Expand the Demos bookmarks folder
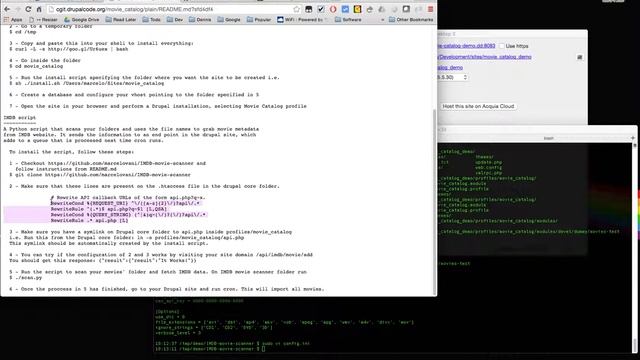 200,20
